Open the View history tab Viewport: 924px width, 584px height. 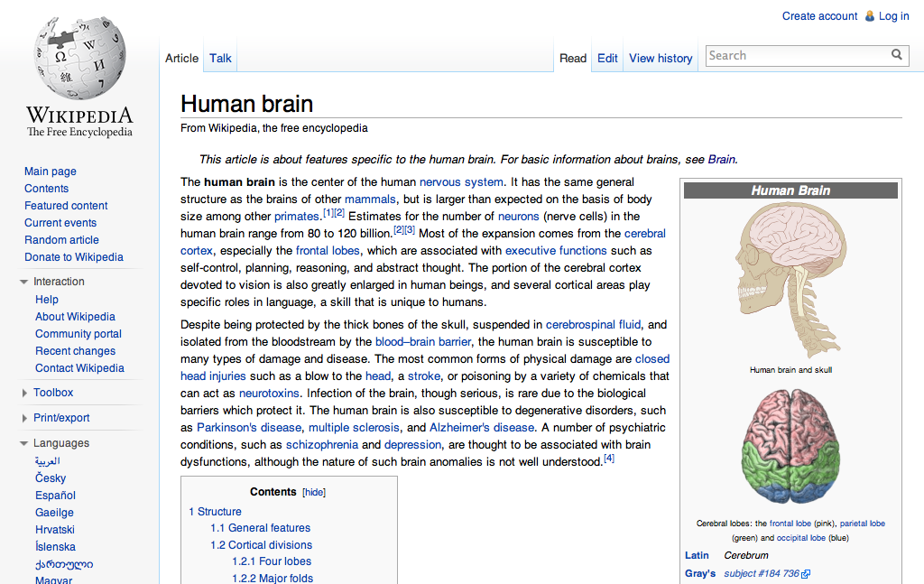[661, 59]
